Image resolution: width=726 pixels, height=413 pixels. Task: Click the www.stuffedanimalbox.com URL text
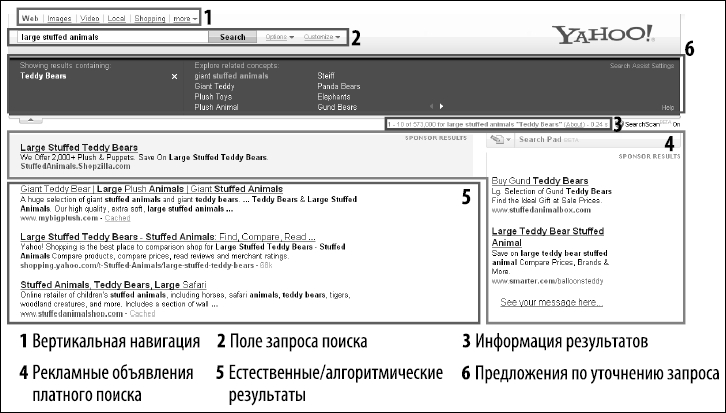click(541, 210)
